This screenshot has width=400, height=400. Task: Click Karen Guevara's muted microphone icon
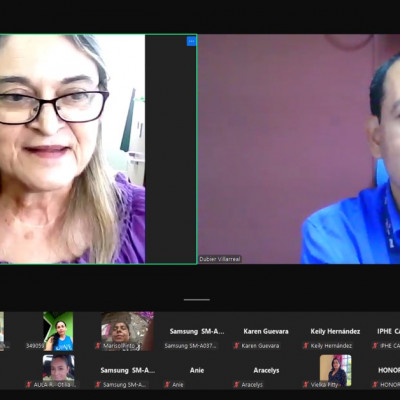pos(236,346)
